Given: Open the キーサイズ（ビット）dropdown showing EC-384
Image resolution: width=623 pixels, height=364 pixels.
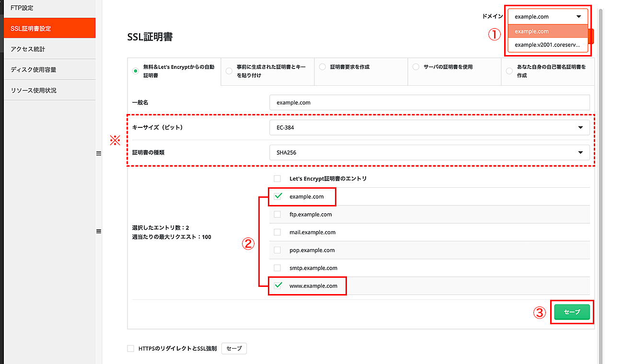Looking at the screenshot, I should (429, 127).
